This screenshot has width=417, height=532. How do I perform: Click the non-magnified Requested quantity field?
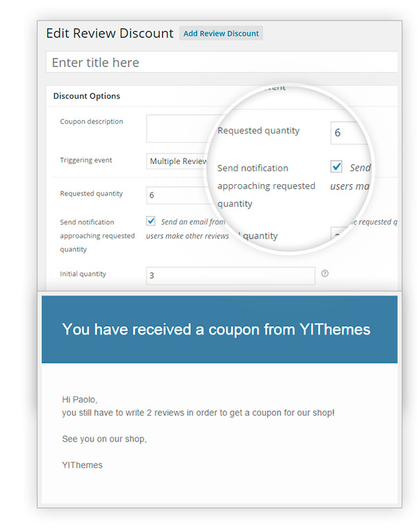[177, 195]
